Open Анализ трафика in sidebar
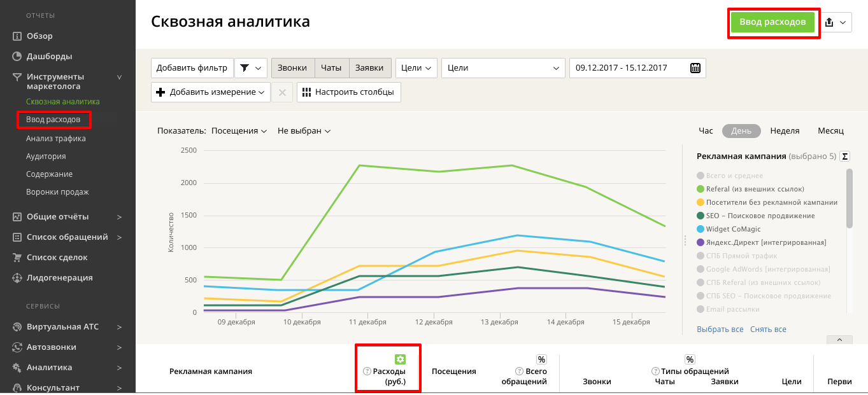 click(x=56, y=139)
